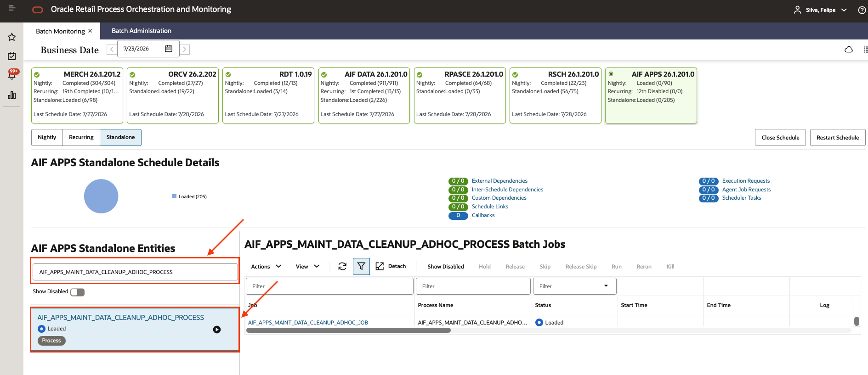868x375 pixels.
Task: Detach the batch jobs table
Action: (391, 266)
